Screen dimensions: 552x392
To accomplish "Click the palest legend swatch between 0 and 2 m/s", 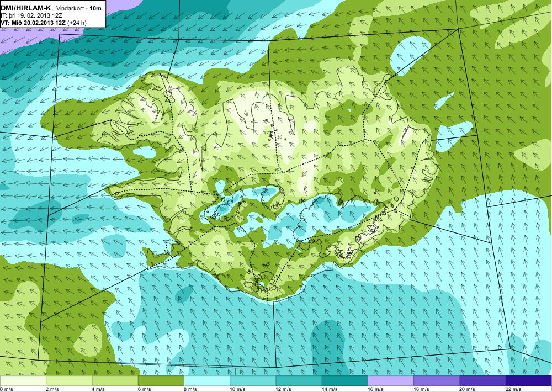I will tap(23, 381).
